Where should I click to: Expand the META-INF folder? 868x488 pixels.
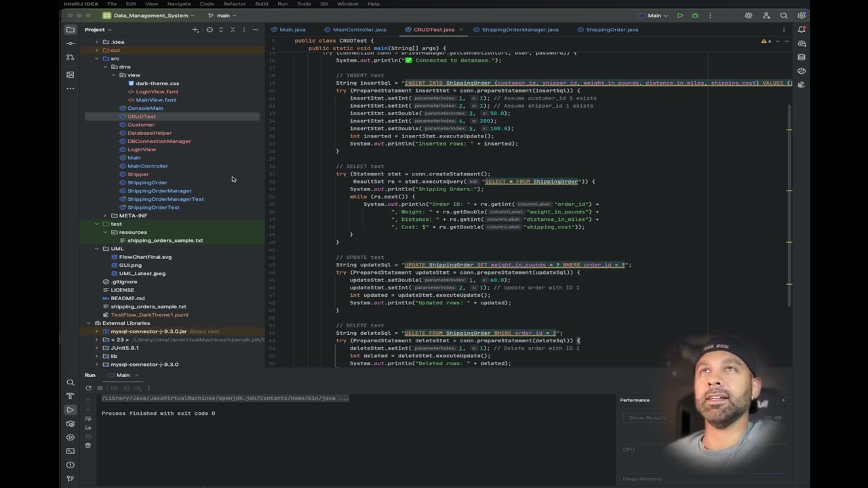[105, 216]
